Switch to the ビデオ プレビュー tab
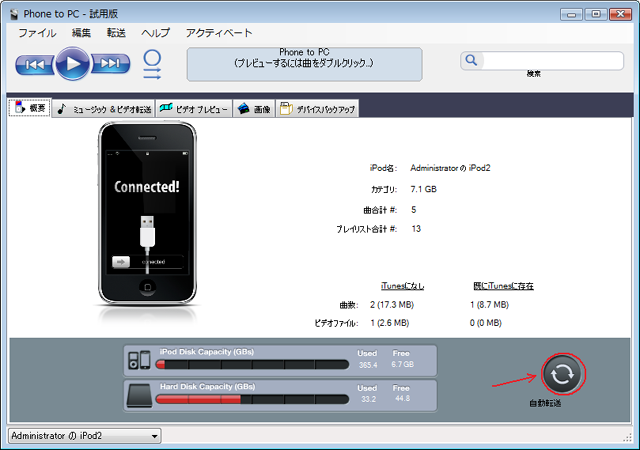Screen dimensions: 640x450 [193, 109]
